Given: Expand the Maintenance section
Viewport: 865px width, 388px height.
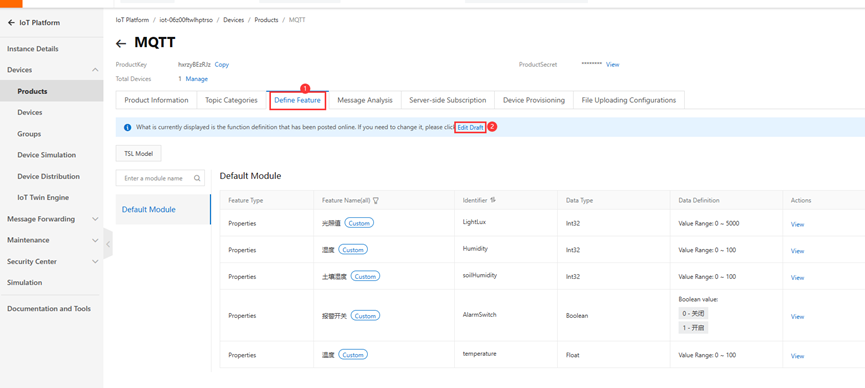Looking at the screenshot, I should [95, 240].
